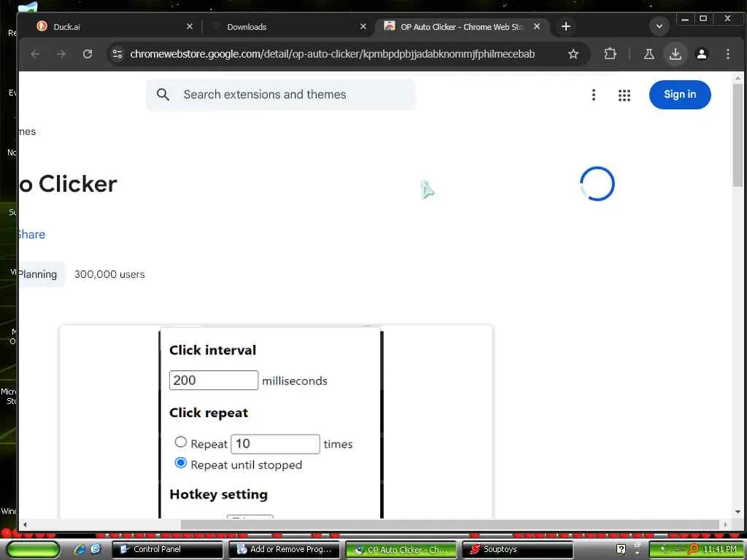Switch to Add or Remove Programs taskbar item
This screenshot has width=747, height=560.
[285, 549]
